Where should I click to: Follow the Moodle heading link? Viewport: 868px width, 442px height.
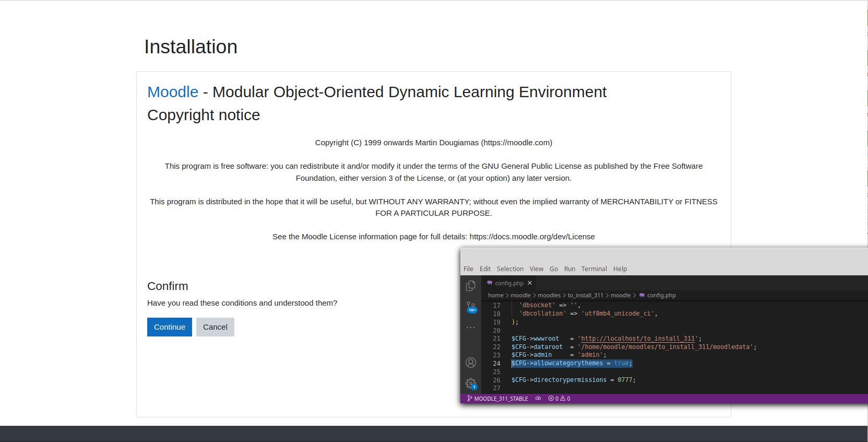coord(173,92)
